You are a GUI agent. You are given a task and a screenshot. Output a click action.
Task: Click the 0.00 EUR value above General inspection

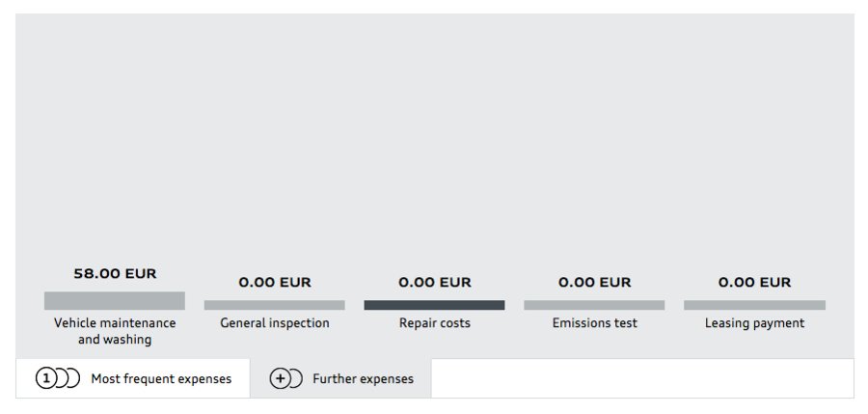[275, 282]
